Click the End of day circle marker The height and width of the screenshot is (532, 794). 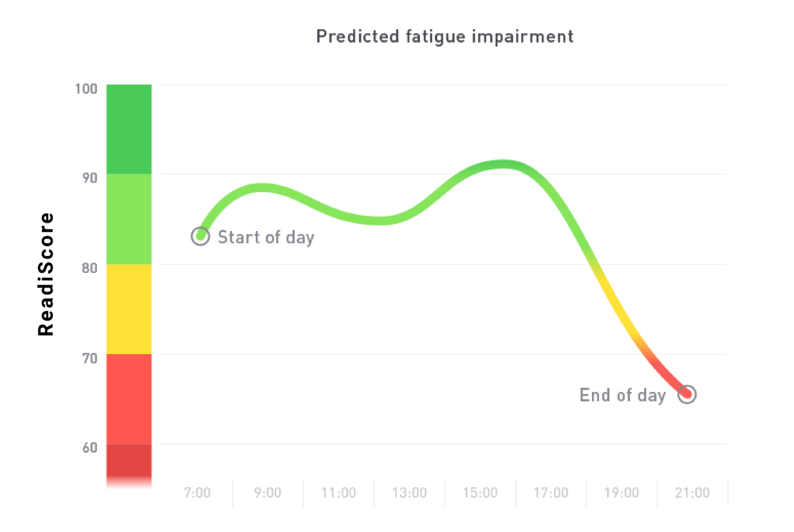coord(687,394)
